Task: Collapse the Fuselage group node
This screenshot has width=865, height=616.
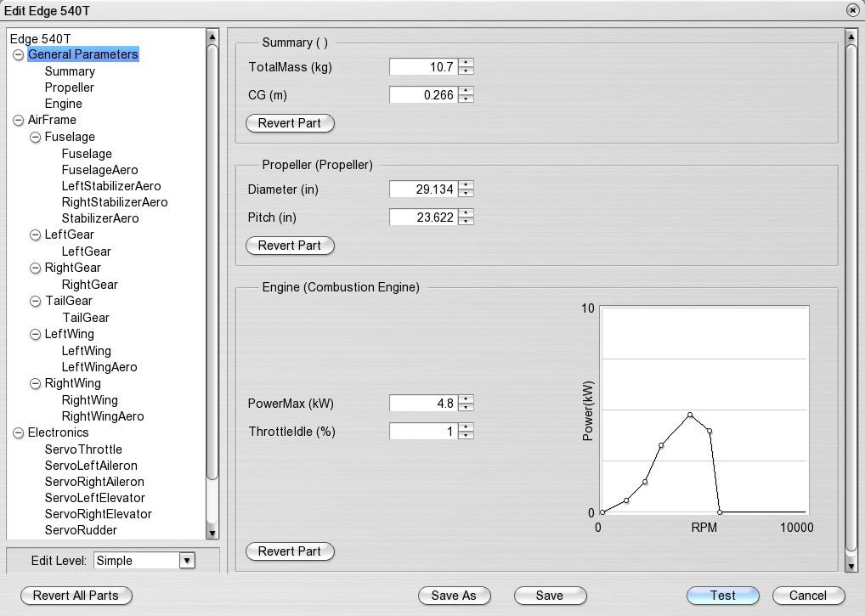Action: coord(35,137)
